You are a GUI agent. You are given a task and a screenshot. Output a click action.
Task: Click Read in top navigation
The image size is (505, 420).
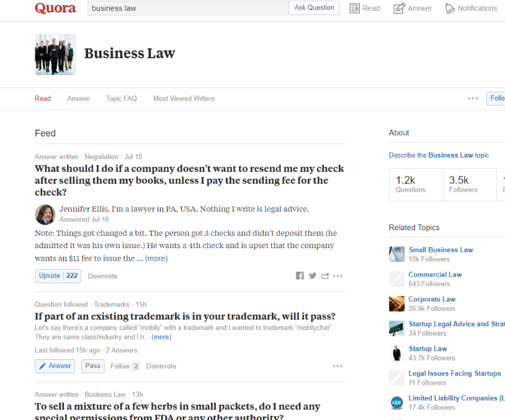point(371,8)
